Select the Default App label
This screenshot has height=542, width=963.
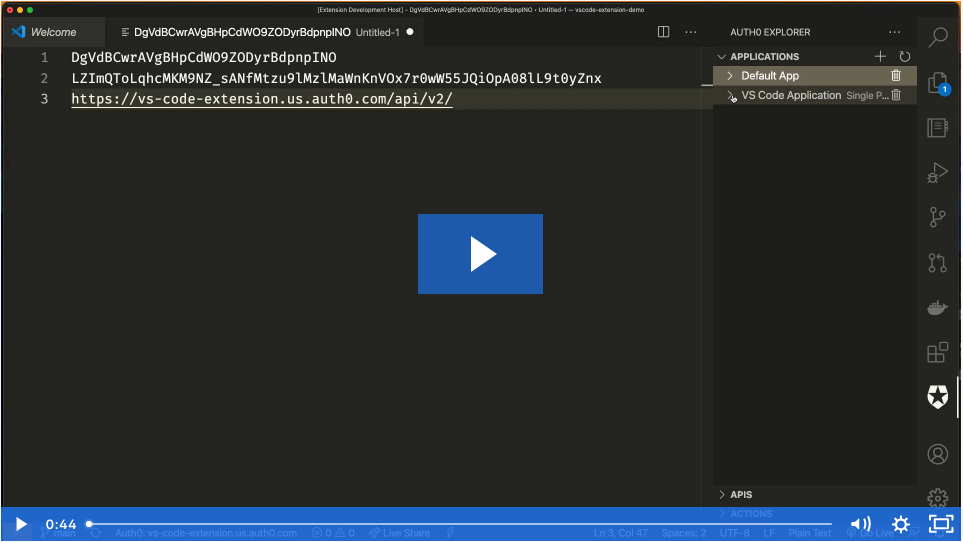[x=770, y=75]
